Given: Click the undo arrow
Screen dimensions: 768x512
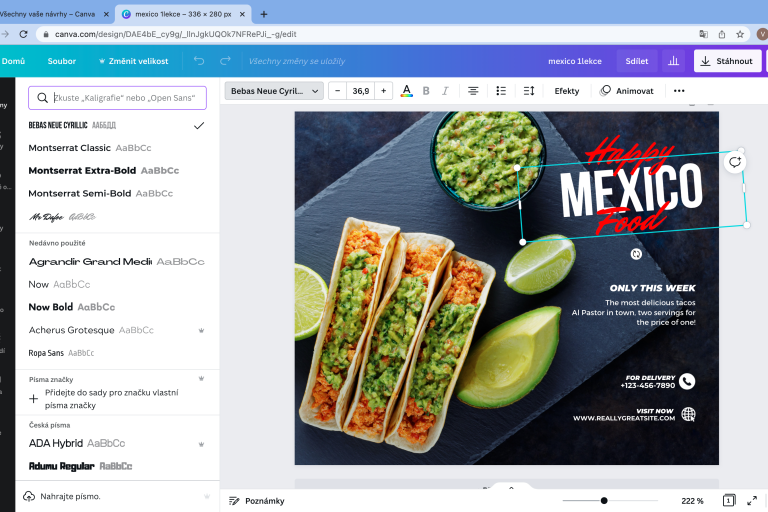Looking at the screenshot, I should [x=199, y=61].
